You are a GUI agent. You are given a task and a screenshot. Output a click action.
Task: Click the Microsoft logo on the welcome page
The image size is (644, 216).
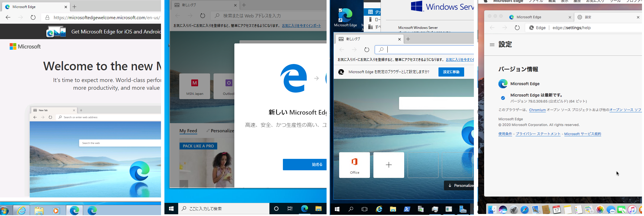tap(25, 47)
